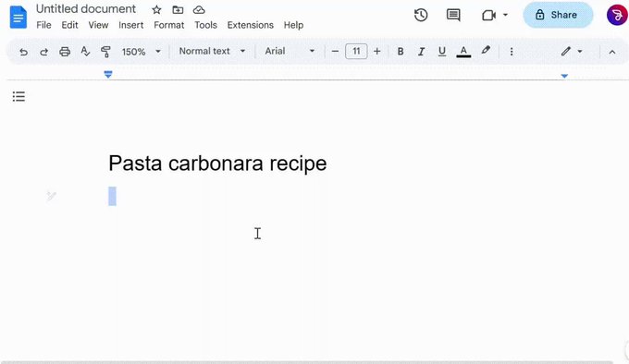The image size is (629, 364).
Task: Show document outline list icon
Action: tap(18, 96)
